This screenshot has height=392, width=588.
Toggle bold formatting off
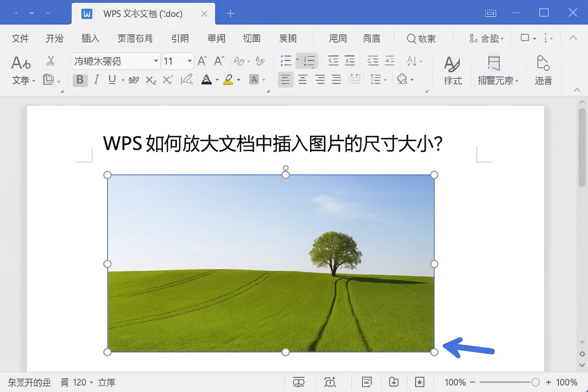tap(79, 80)
